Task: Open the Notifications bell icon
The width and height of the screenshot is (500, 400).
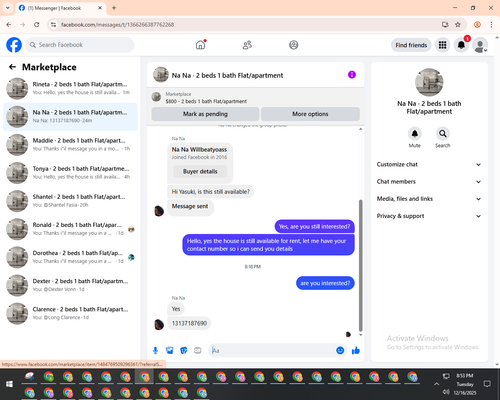Action: (x=461, y=45)
